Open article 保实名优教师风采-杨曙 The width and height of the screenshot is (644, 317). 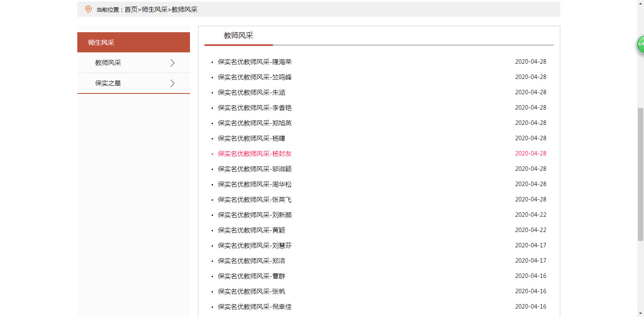point(252,139)
